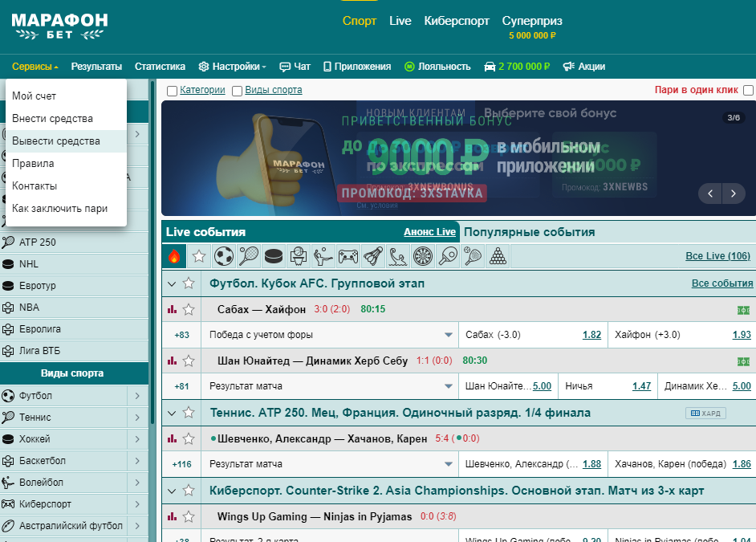Open Все события link for Кубок AFC
756x542 pixels.
(722, 283)
